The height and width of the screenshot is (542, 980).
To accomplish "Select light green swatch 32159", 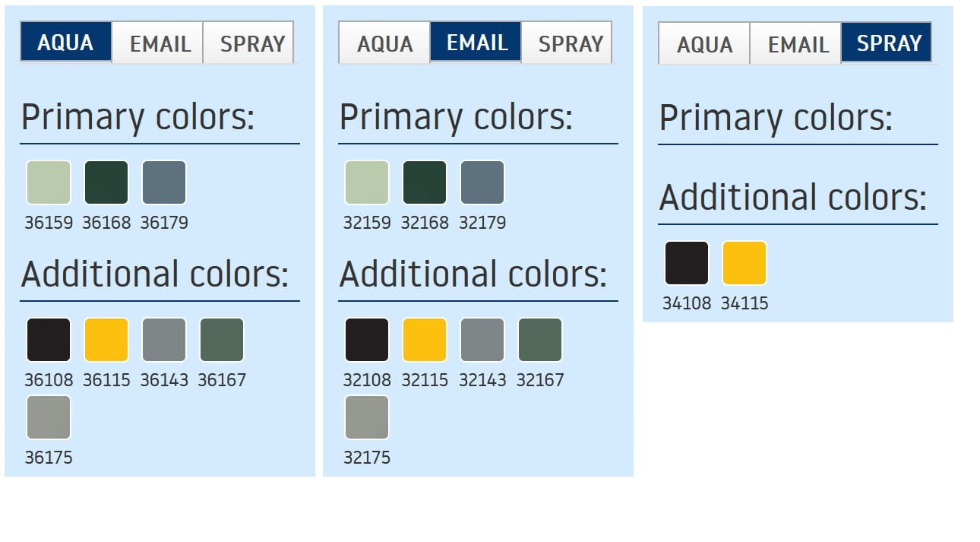I will click(x=367, y=182).
